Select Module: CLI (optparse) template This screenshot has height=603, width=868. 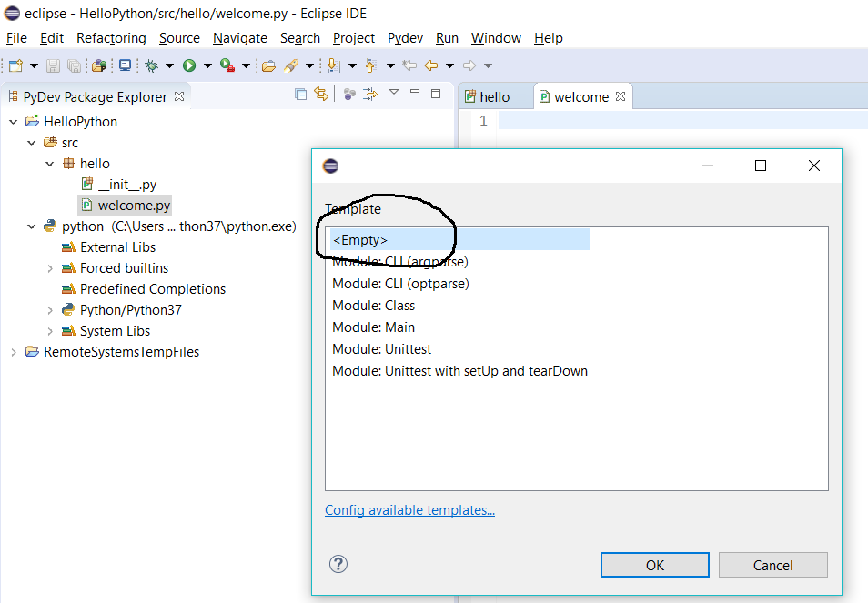[400, 283]
